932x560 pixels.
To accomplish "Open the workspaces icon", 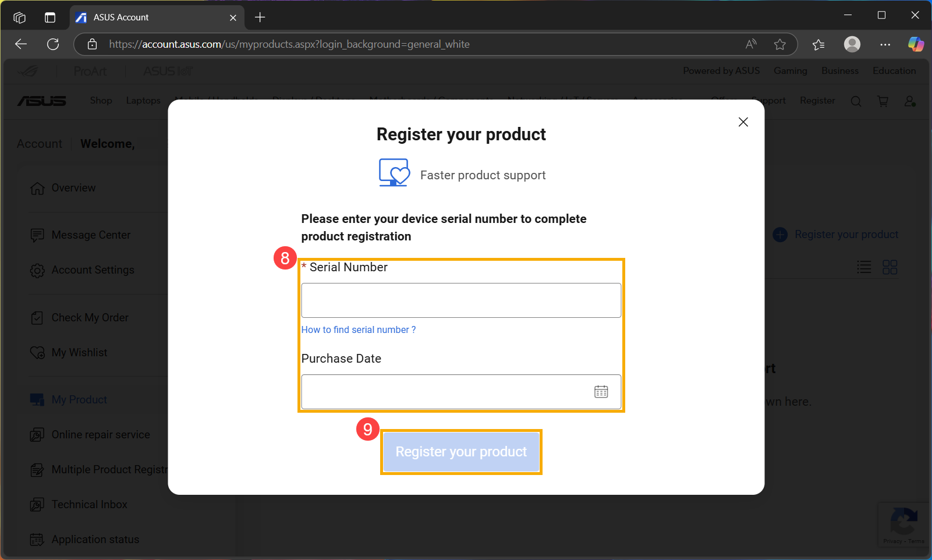I will (19, 17).
